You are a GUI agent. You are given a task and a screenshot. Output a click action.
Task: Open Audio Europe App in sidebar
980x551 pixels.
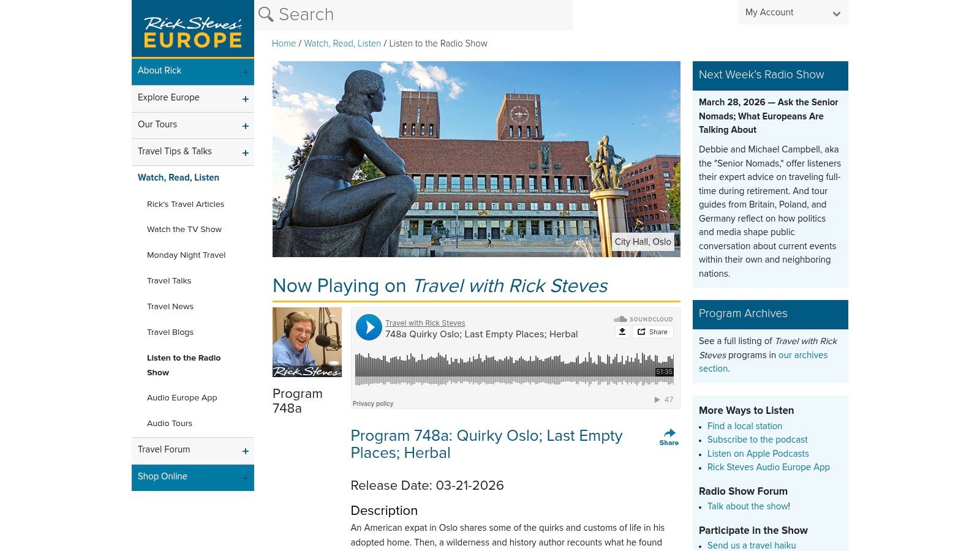point(182,398)
